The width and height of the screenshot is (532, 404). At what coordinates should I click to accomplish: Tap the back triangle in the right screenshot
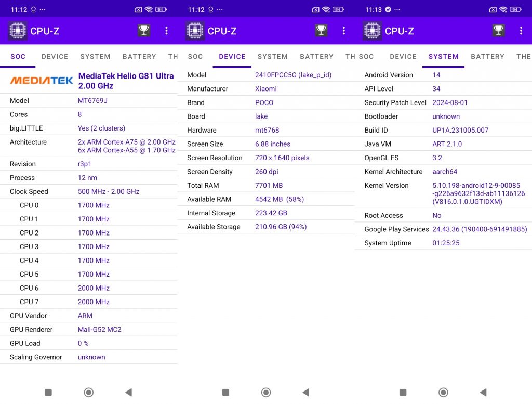(484, 393)
